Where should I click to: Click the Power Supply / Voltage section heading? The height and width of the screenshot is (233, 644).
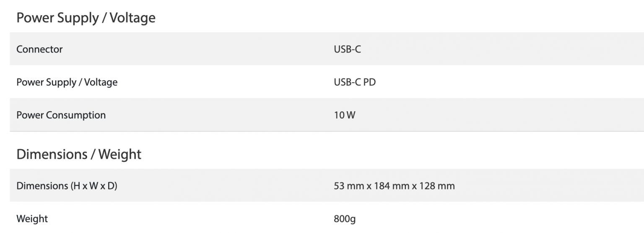click(86, 18)
